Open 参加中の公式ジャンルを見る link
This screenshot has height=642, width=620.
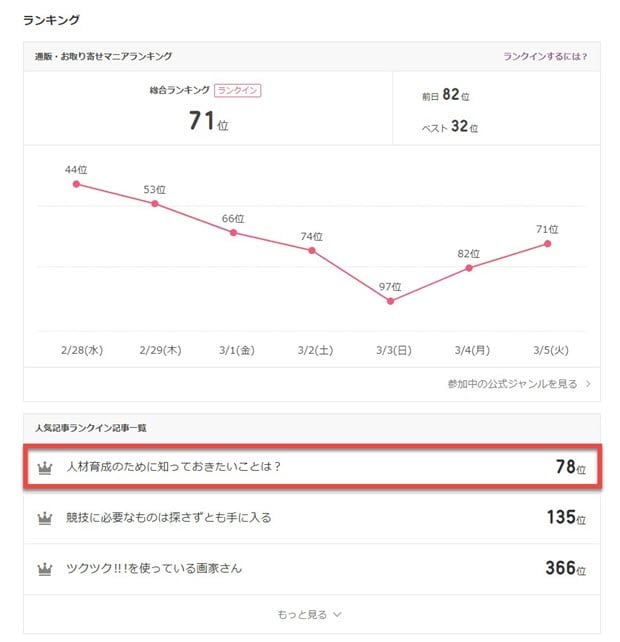(513, 383)
